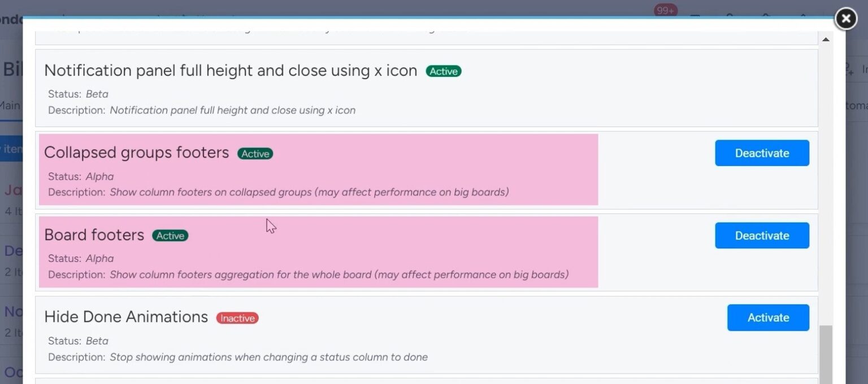Viewport: 868px width, 384px height.
Task: Click the 4 Items label under the first group
Action: point(14,211)
